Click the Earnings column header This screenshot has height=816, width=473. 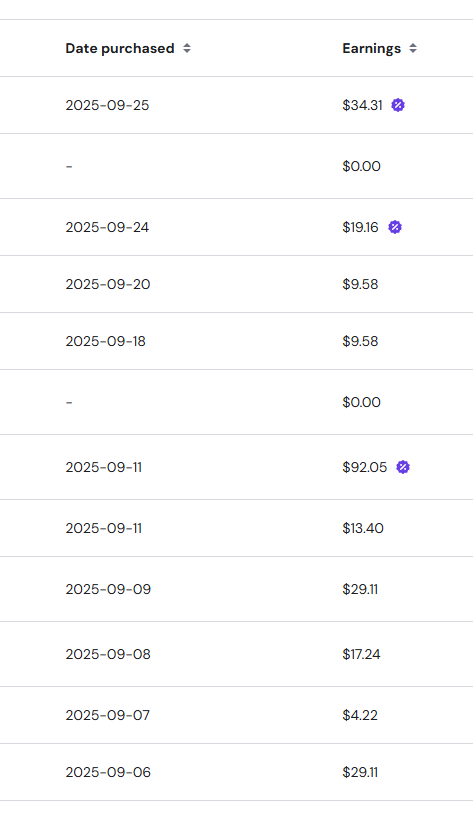coord(372,48)
